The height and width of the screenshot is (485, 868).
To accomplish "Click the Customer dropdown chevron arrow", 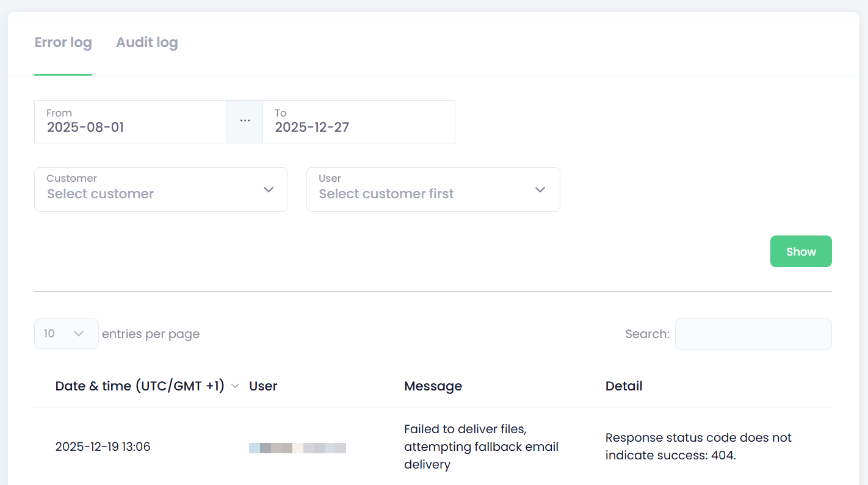I will pyautogui.click(x=269, y=190).
